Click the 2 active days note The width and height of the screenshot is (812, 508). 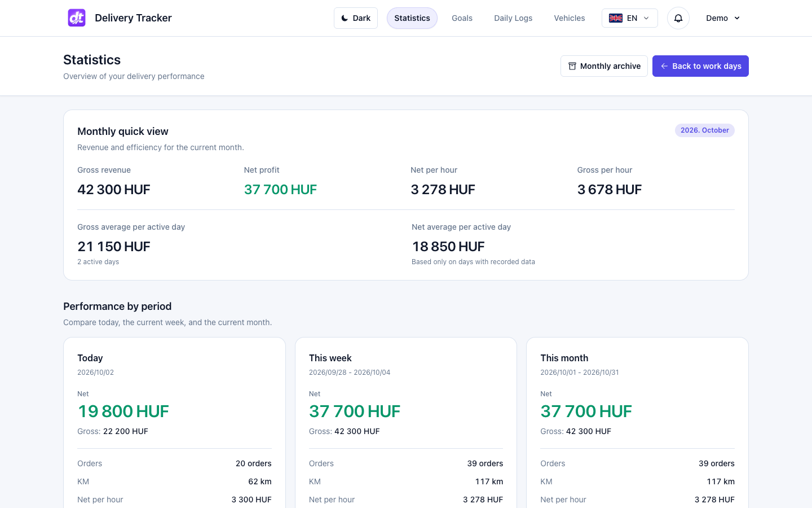pos(98,262)
